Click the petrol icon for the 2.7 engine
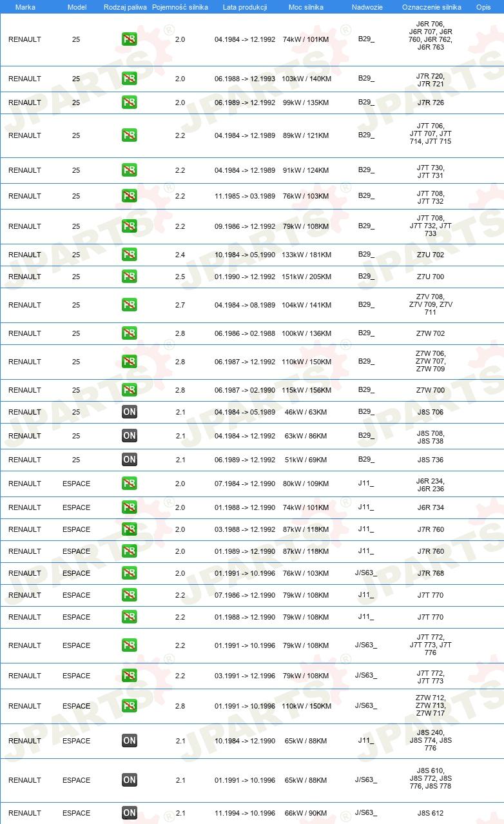This screenshot has width=504, height=824. [130, 305]
